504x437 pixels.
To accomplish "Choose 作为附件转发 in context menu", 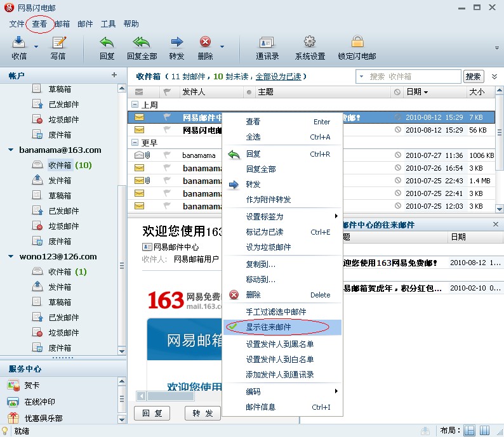I will click(282, 199).
